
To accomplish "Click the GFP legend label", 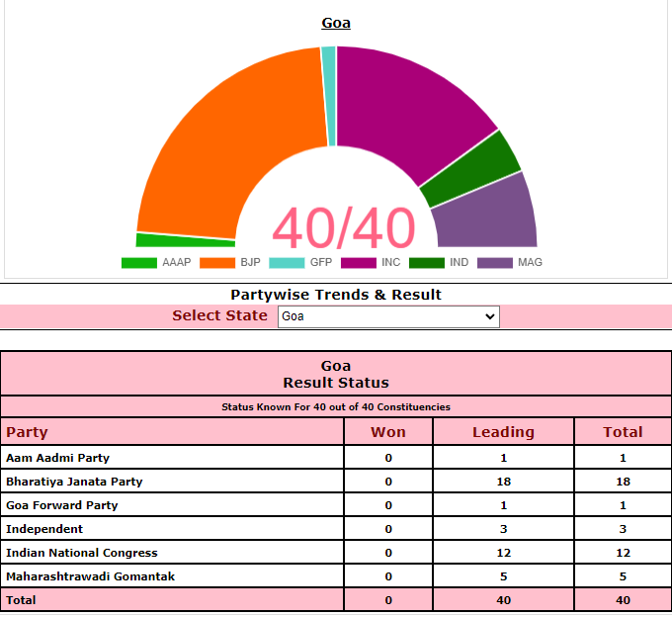I will pos(321,262).
